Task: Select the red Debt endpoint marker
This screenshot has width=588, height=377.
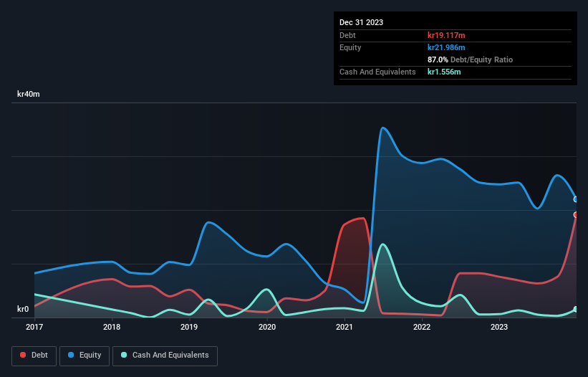Action: click(576, 214)
